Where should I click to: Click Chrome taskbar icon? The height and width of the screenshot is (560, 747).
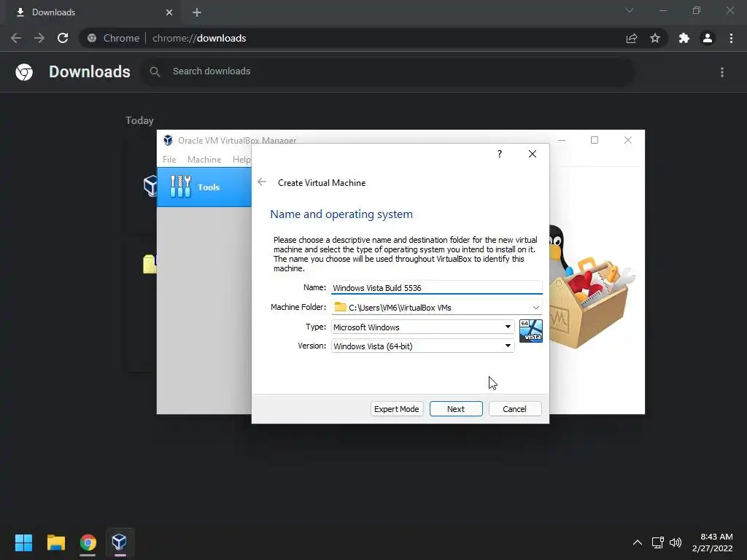pyautogui.click(x=88, y=542)
